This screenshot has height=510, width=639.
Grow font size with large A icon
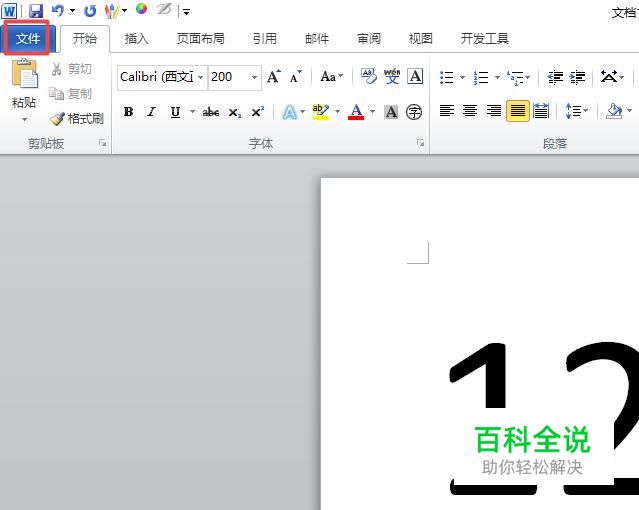click(x=273, y=77)
